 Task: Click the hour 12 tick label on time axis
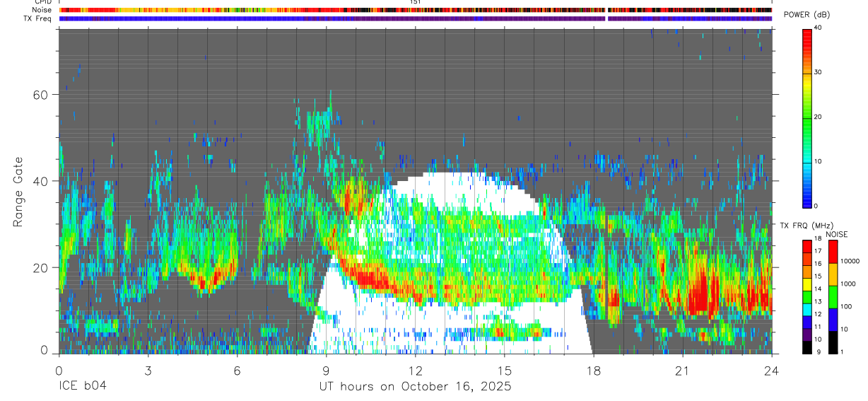415,370
